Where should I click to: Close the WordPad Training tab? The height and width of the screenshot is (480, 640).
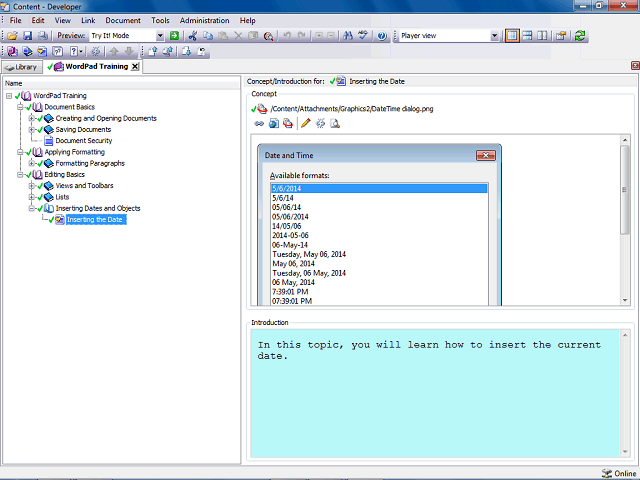coord(135,67)
